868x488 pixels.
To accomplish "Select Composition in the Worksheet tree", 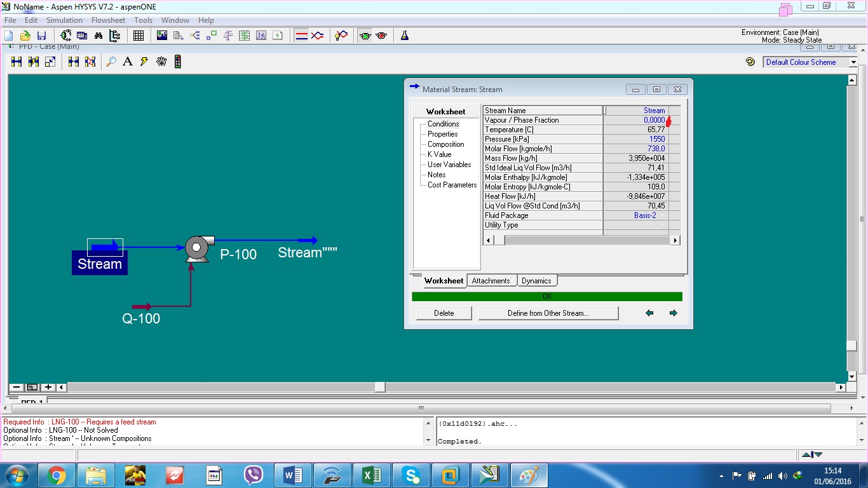I will (x=445, y=144).
